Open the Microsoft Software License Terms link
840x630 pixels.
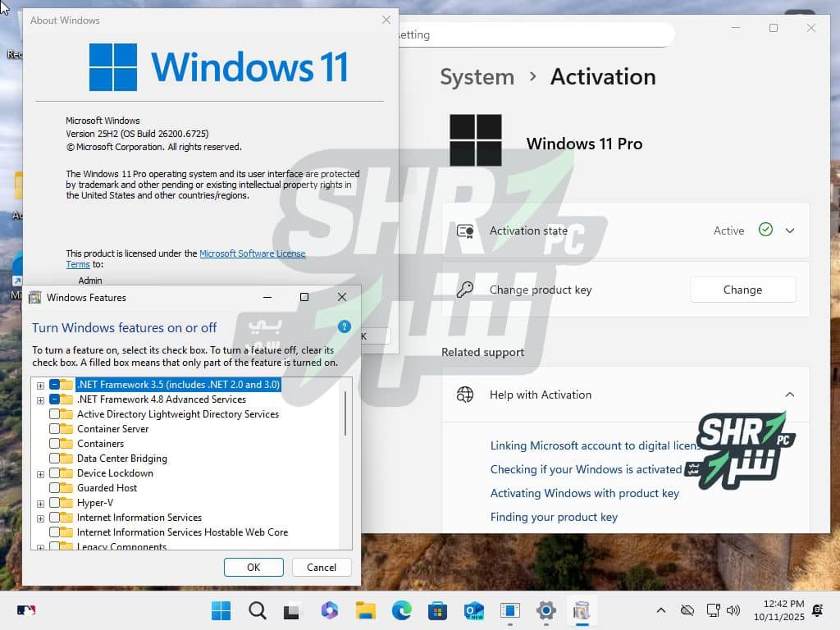252,254
